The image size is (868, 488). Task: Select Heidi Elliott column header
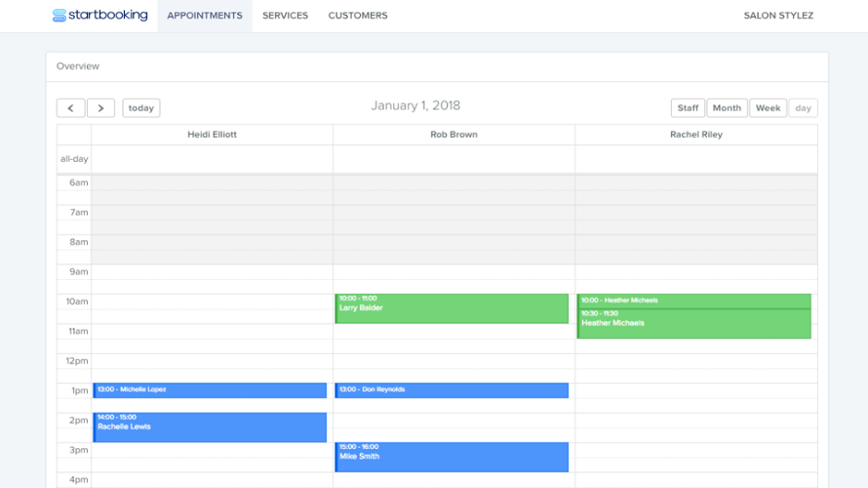tap(212, 135)
